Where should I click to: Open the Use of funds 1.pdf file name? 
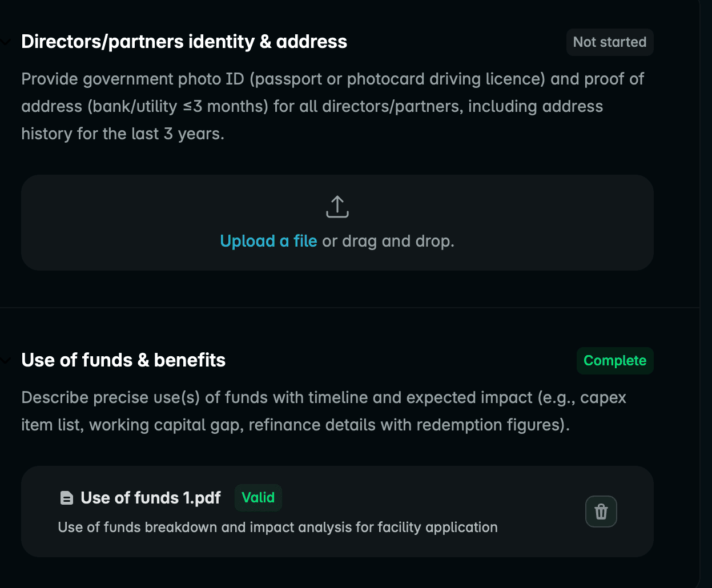coord(151,498)
